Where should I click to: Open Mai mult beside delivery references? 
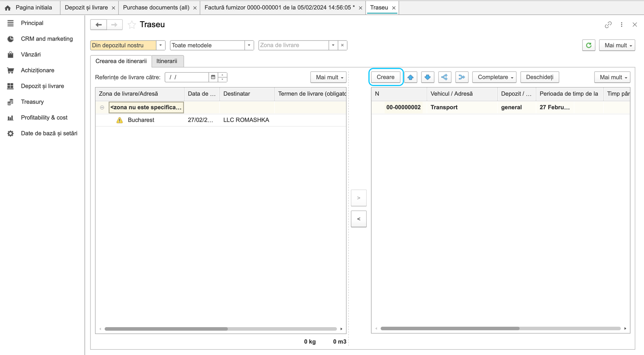[329, 77]
